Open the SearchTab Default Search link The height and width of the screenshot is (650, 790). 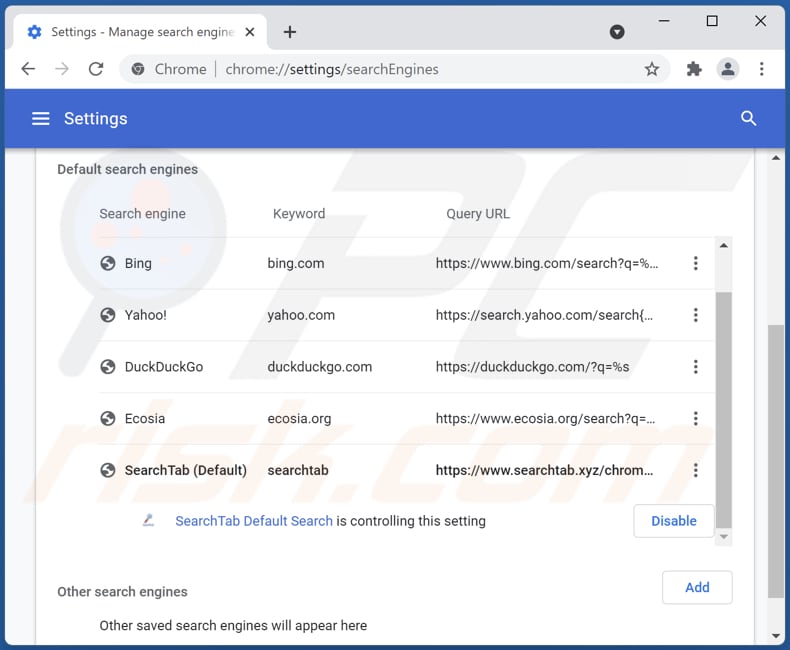tap(254, 521)
